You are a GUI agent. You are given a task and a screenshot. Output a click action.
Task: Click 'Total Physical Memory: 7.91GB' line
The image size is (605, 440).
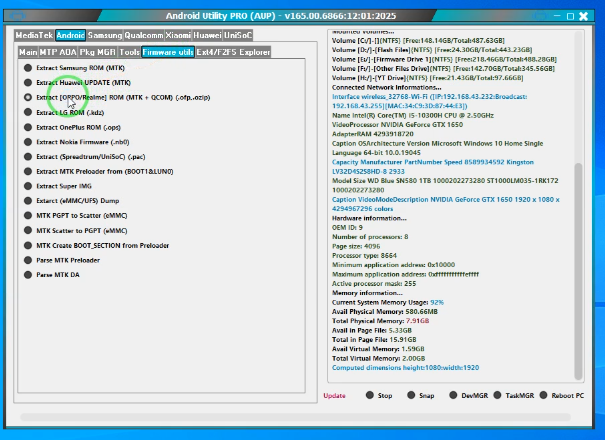click(x=380, y=321)
